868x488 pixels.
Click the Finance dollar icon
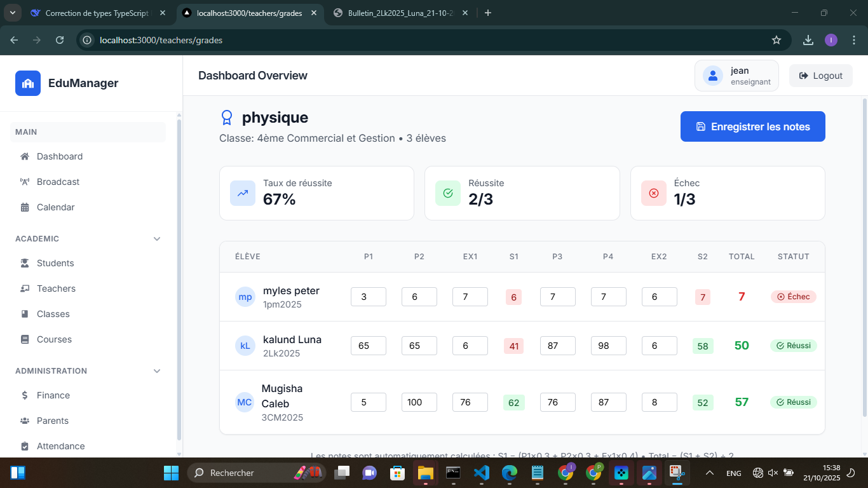25,395
